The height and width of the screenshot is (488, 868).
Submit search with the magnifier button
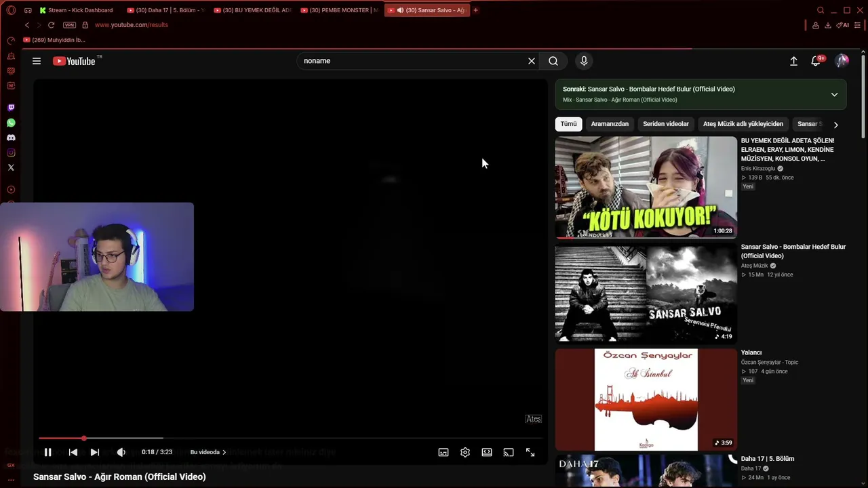tap(553, 61)
